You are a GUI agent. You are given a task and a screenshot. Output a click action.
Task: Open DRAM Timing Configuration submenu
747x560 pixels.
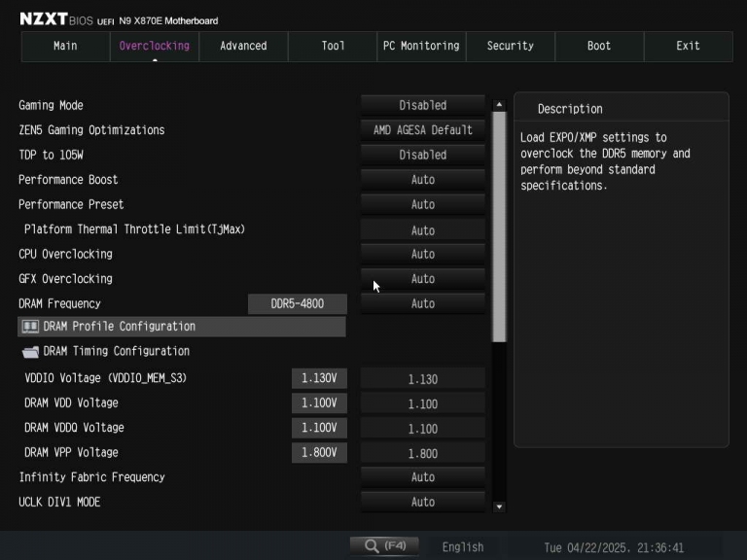tap(182, 351)
